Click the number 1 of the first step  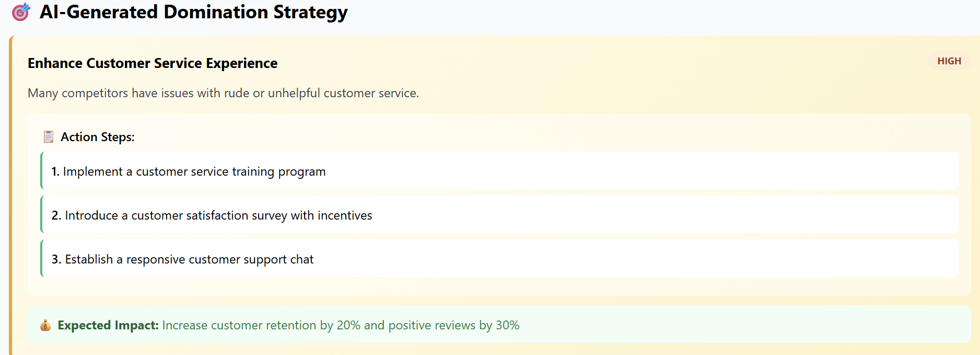click(x=55, y=171)
